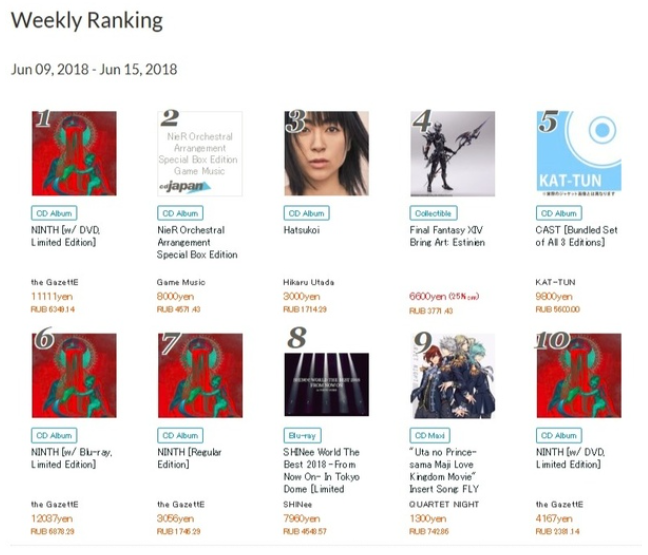This screenshot has height=555, width=648.
Task: Follow the Hikaru Utada artist link
Action: [x=308, y=282]
